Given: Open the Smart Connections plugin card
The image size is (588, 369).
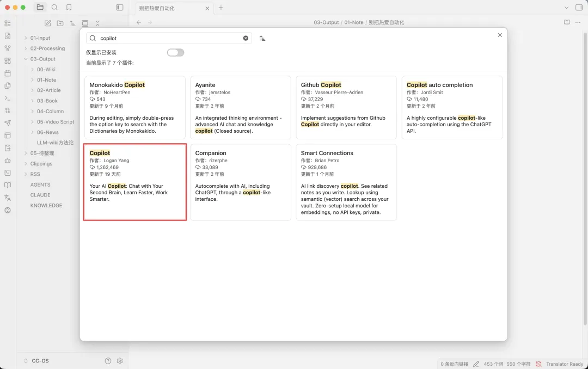Looking at the screenshot, I should (346, 182).
